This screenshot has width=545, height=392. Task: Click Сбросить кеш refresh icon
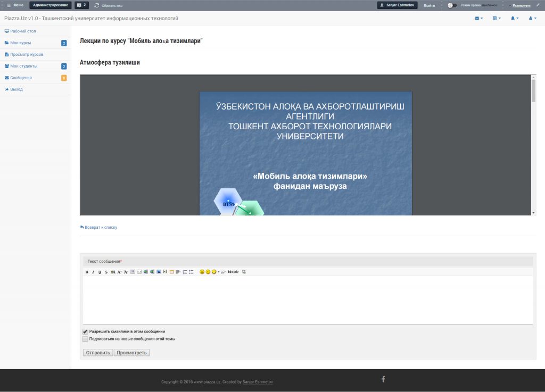pyautogui.click(x=97, y=5)
